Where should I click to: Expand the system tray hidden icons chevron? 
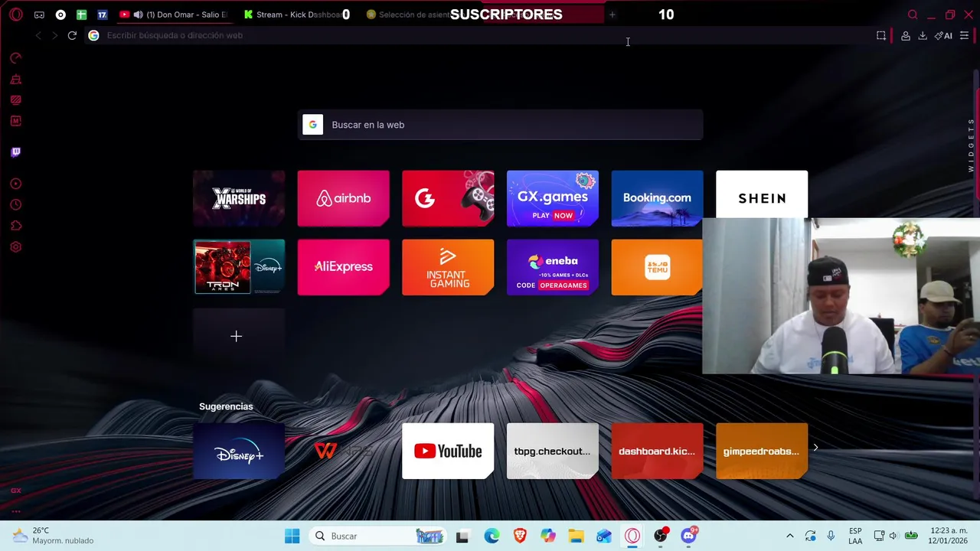coord(790,536)
